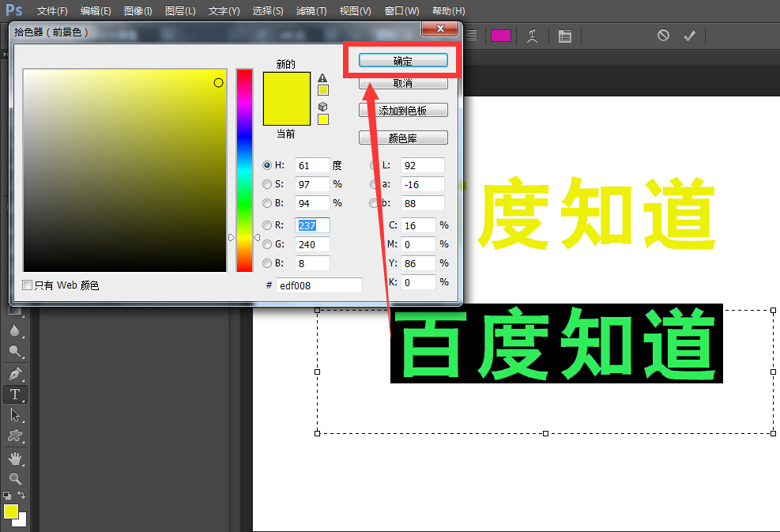Select the Pen tool

15,373
